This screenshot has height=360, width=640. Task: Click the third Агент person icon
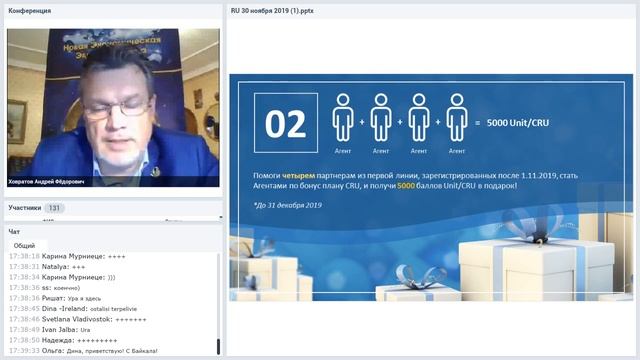click(419, 118)
